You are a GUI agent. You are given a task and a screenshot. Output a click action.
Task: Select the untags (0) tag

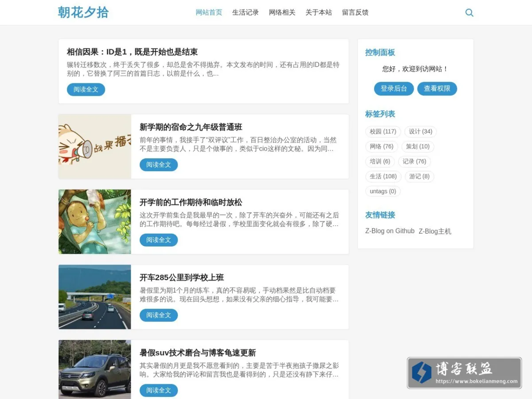[x=383, y=192]
